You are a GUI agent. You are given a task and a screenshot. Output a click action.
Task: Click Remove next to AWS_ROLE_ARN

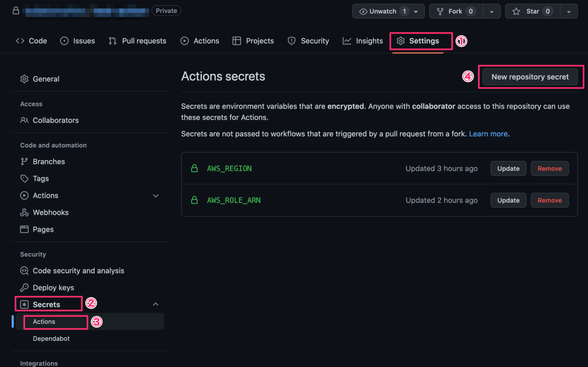coord(550,200)
